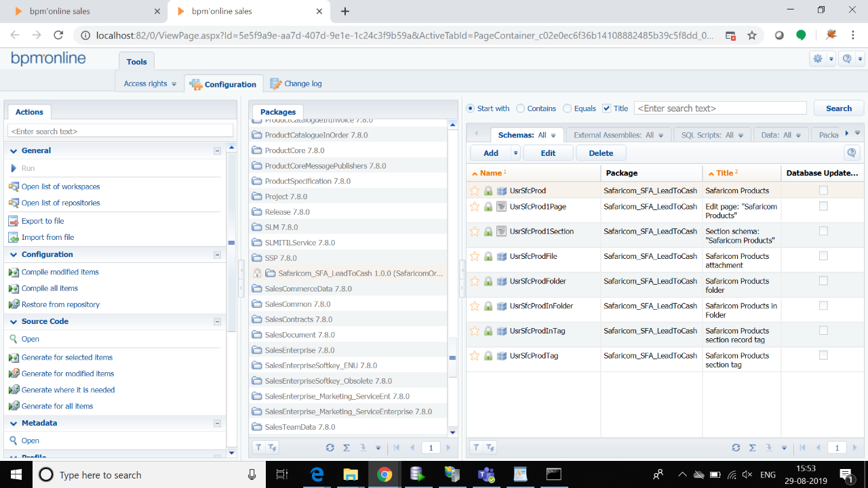Open summaries using the sigma icon

tap(751, 447)
